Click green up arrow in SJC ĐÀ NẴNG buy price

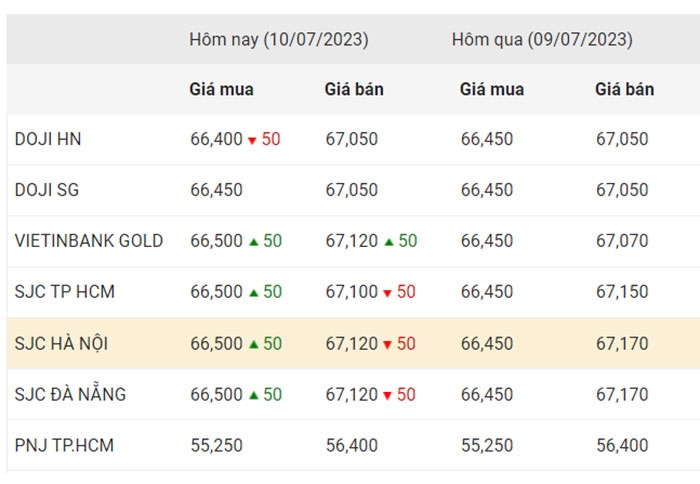[254, 395]
